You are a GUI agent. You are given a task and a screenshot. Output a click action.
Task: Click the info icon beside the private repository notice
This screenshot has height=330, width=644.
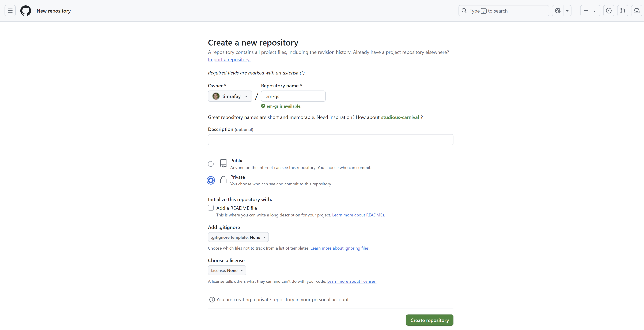pyautogui.click(x=212, y=299)
